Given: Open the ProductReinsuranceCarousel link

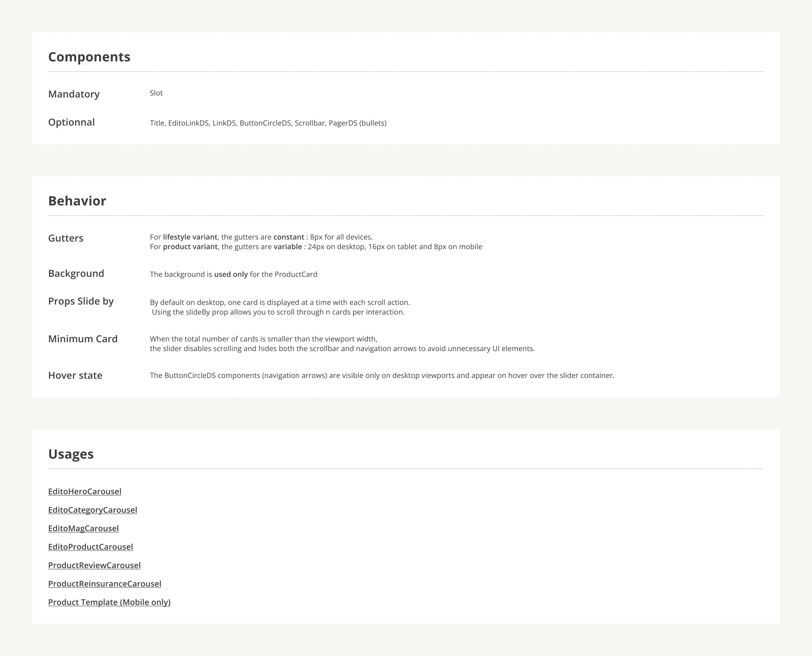Looking at the screenshot, I should [x=105, y=583].
